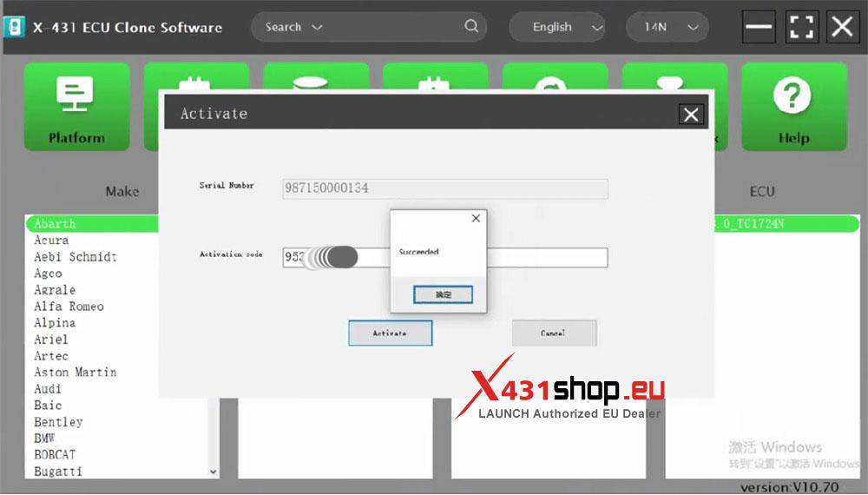The height and width of the screenshot is (495, 868).
Task: Open the Platform tile
Action: [77, 106]
